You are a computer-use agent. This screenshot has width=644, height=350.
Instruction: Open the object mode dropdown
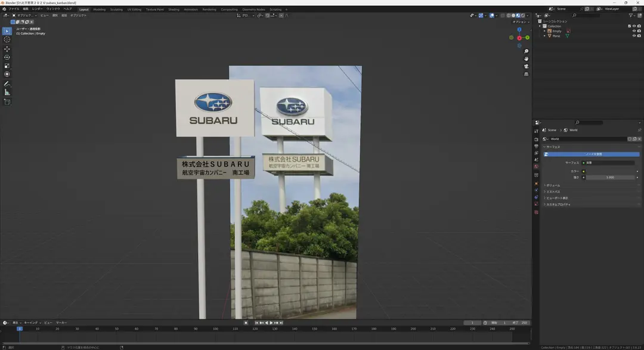pos(24,16)
